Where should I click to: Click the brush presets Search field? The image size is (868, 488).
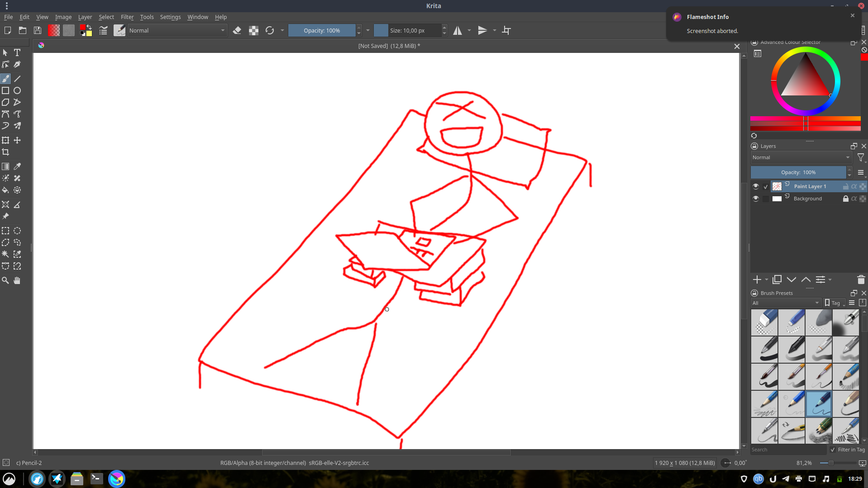tap(787, 450)
